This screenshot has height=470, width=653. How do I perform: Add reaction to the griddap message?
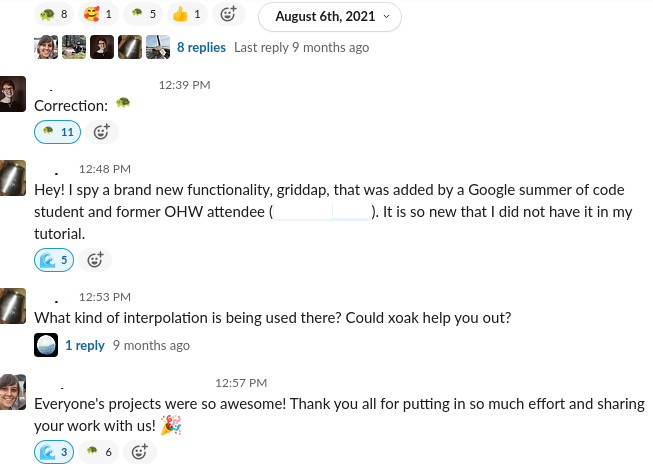95,260
